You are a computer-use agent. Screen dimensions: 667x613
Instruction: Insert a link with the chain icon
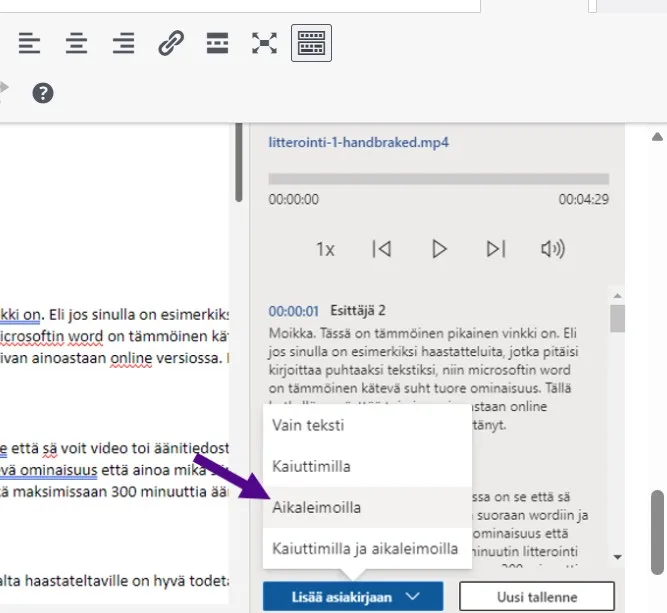coord(171,43)
